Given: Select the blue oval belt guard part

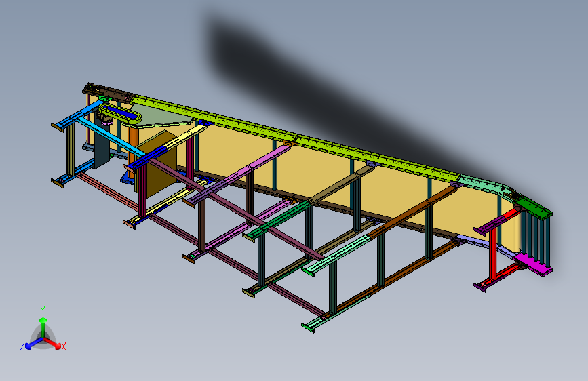Looking at the screenshot, I should (120, 113).
